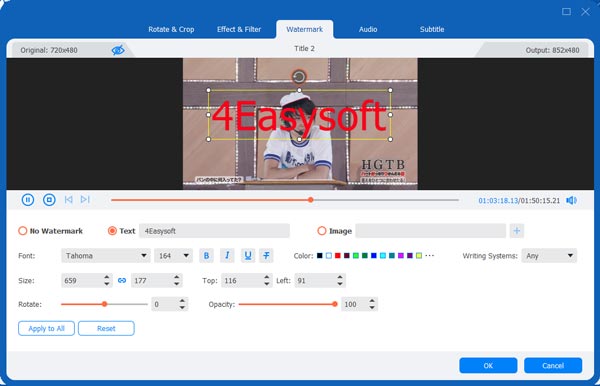Viewport: 600px width, 386px height.
Task: Jump to the next frame
Action: (85, 200)
